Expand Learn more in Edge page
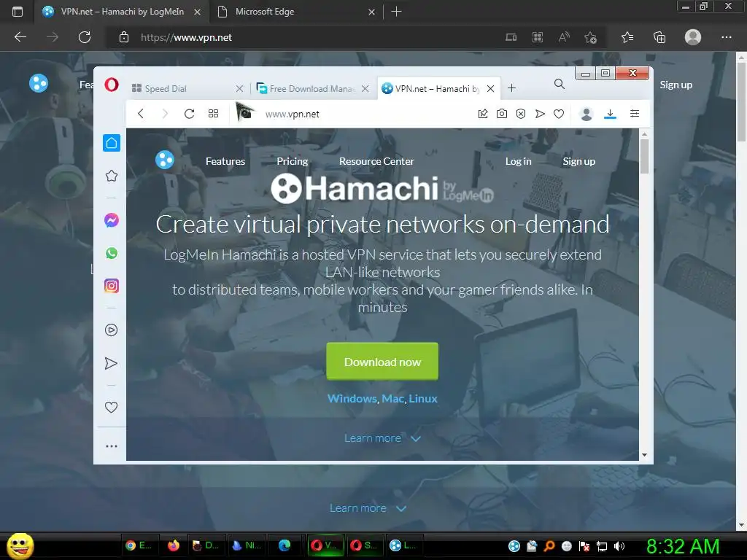This screenshot has height=560, width=747. coord(368,508)
